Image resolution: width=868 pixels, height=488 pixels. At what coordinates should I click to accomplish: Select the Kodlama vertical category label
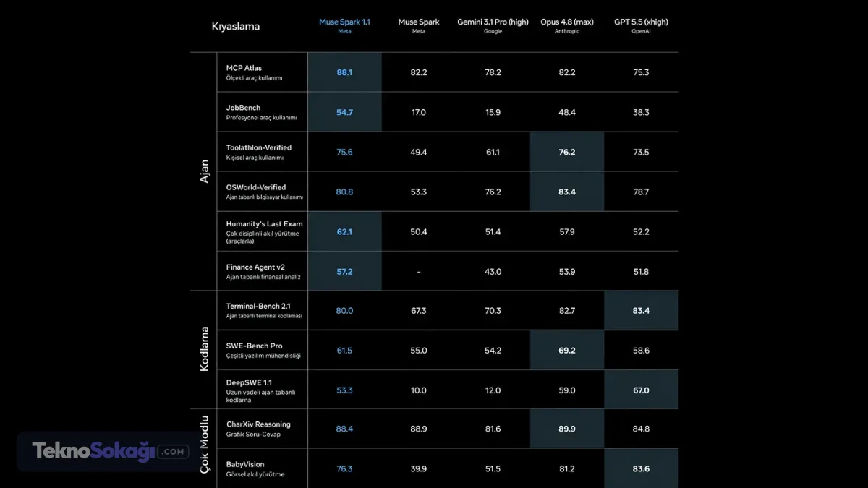click(x=204, y=349)
